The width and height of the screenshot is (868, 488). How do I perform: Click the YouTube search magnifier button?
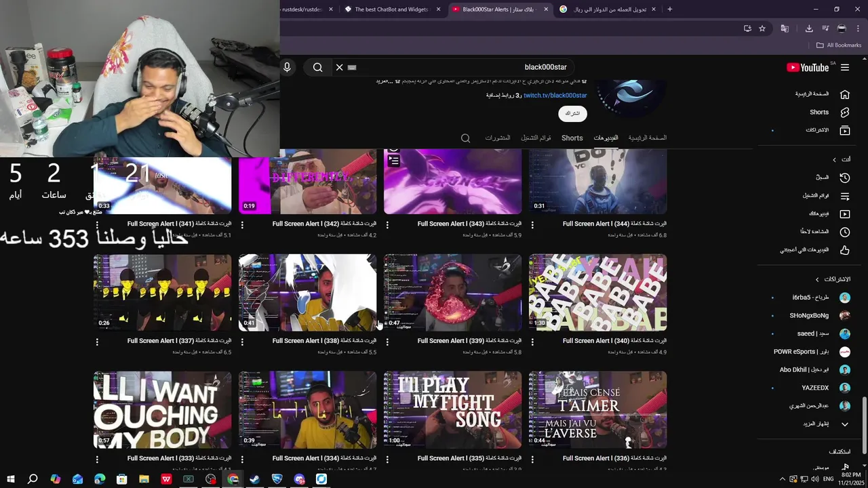(317, 67)
